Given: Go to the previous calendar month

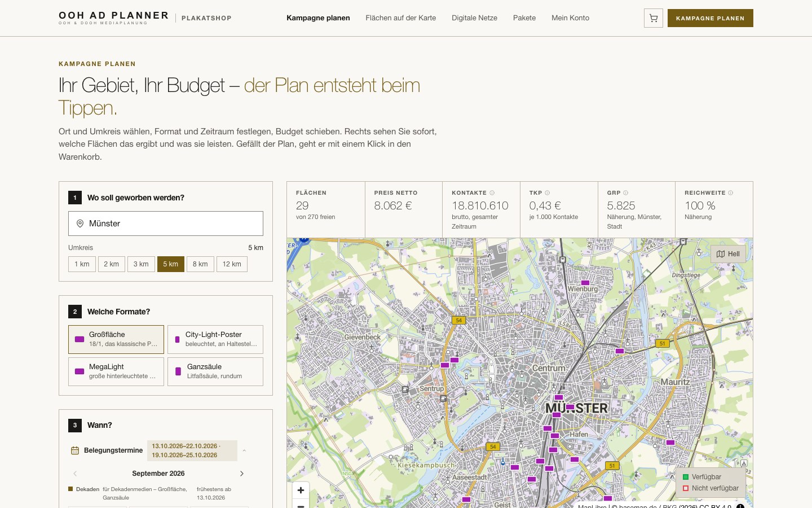Looking at the screenshot, I should [x=75, y=474].
